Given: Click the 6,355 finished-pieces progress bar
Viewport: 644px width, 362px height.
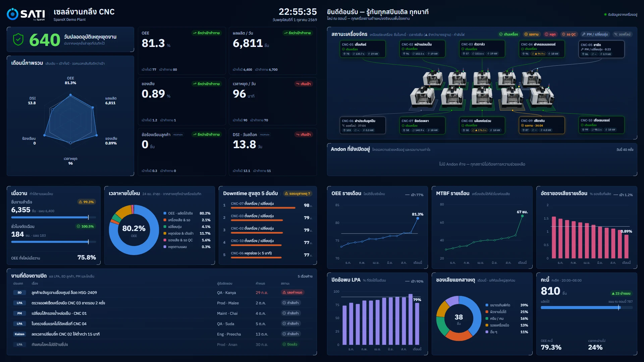Looking at the screenshot, I should [x=54, y=217].
